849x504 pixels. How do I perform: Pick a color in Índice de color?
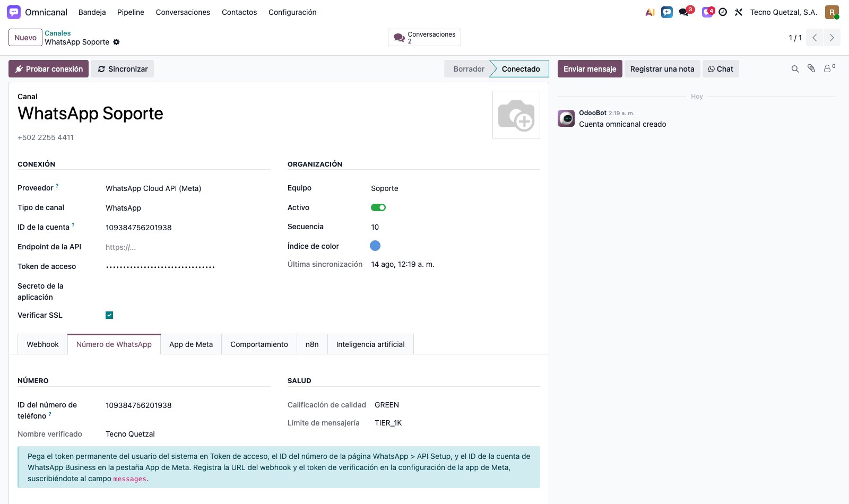(x=375, y=246)
